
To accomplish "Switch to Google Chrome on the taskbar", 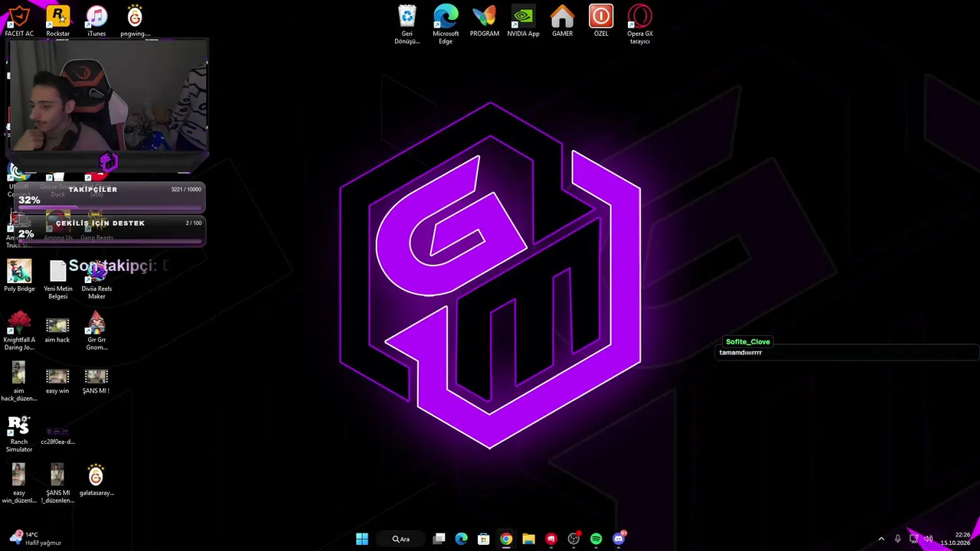I will tap(506, 539).
